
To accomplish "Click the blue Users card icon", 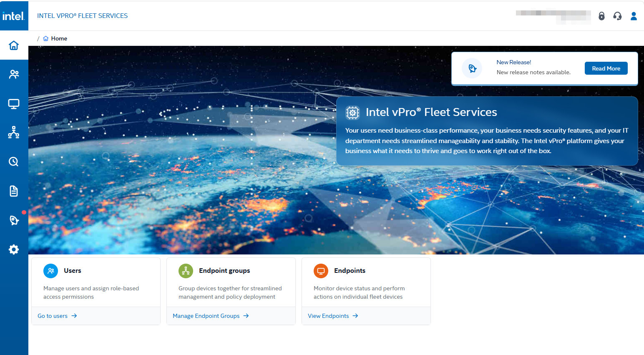I will (x=51, y=271).
